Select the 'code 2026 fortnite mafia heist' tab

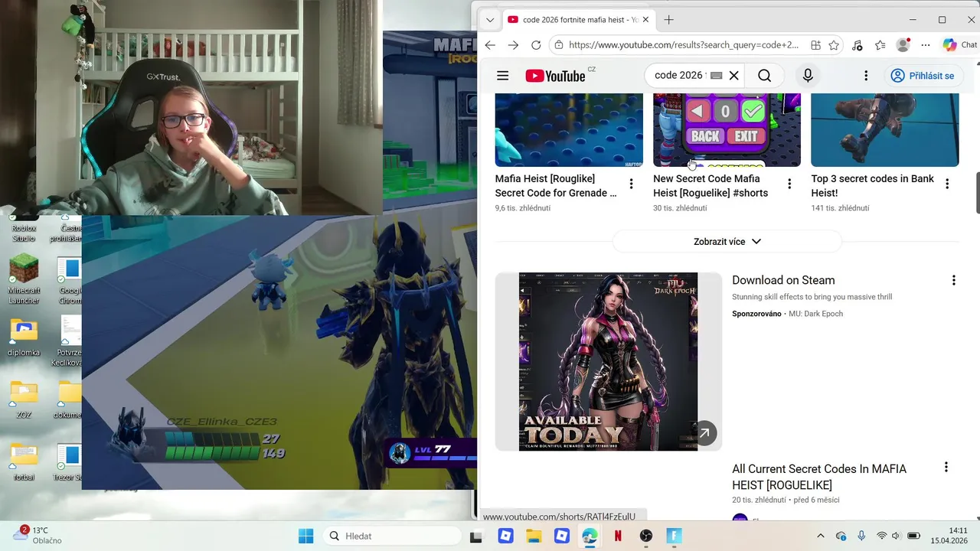click(x=578, y=20)
